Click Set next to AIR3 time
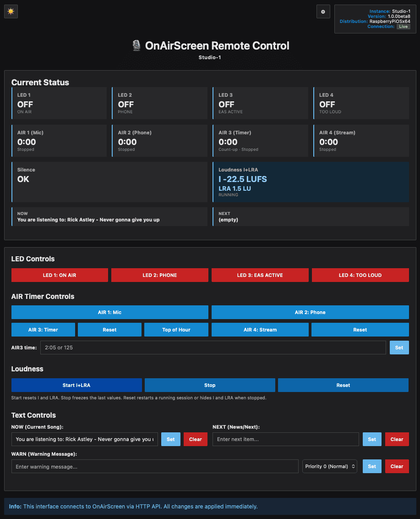The image size is (420, 519). coord(399,348)
